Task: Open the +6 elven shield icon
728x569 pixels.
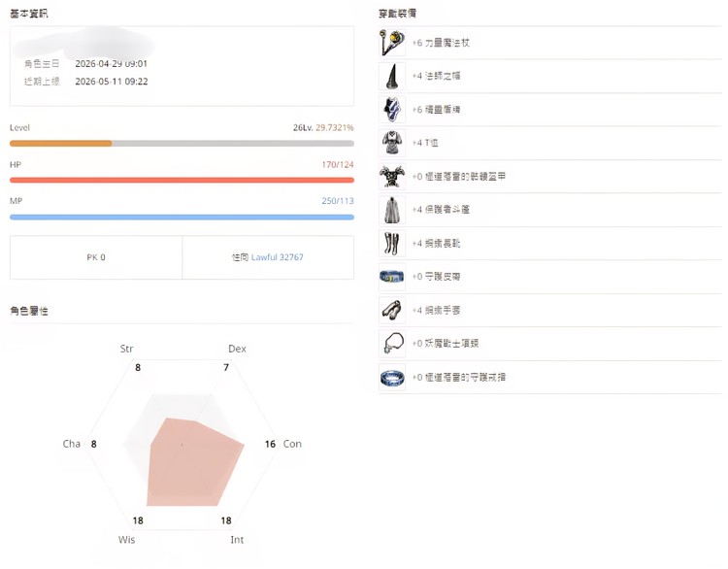Action: coord(392,109)
